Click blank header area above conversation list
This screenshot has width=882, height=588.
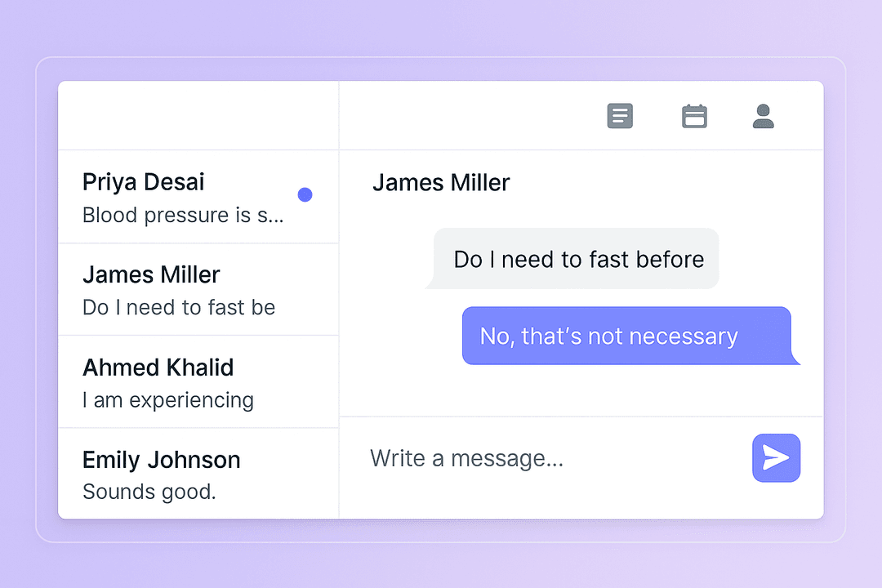click(x=198, y=115)
